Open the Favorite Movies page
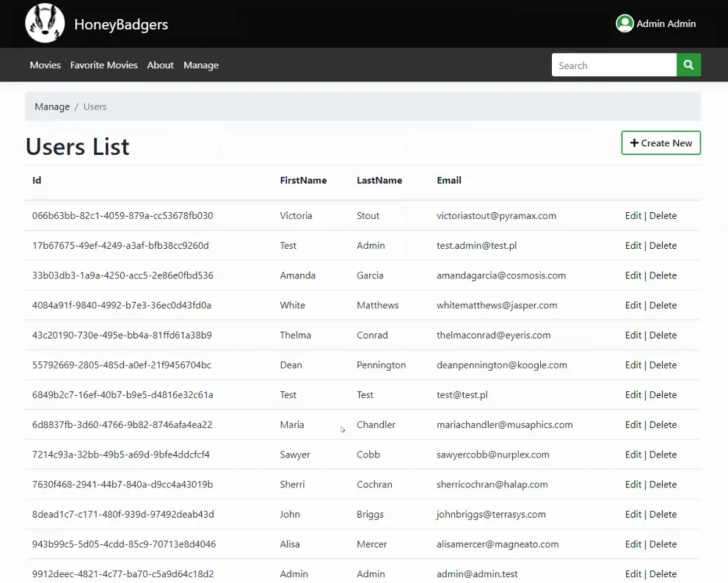 pos(104,65)
